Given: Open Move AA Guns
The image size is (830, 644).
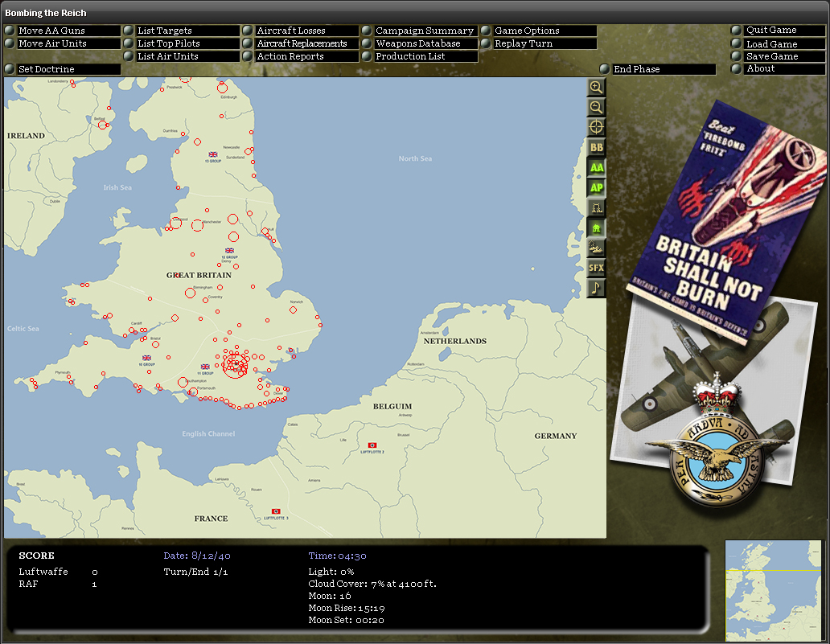Looking at the screenshot, I should tap(63, 31).
